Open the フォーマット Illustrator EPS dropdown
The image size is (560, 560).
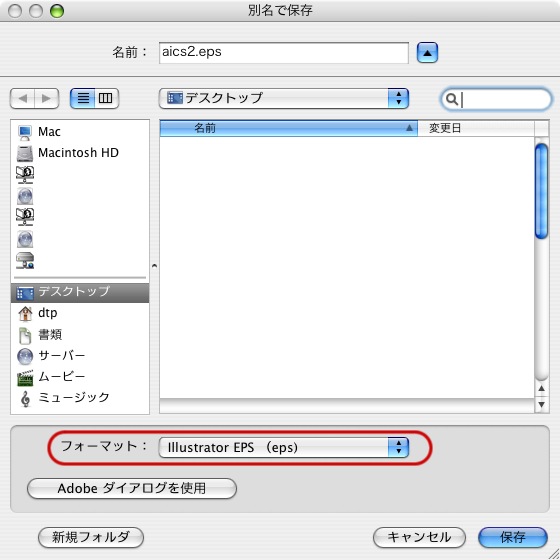[284, 448]
